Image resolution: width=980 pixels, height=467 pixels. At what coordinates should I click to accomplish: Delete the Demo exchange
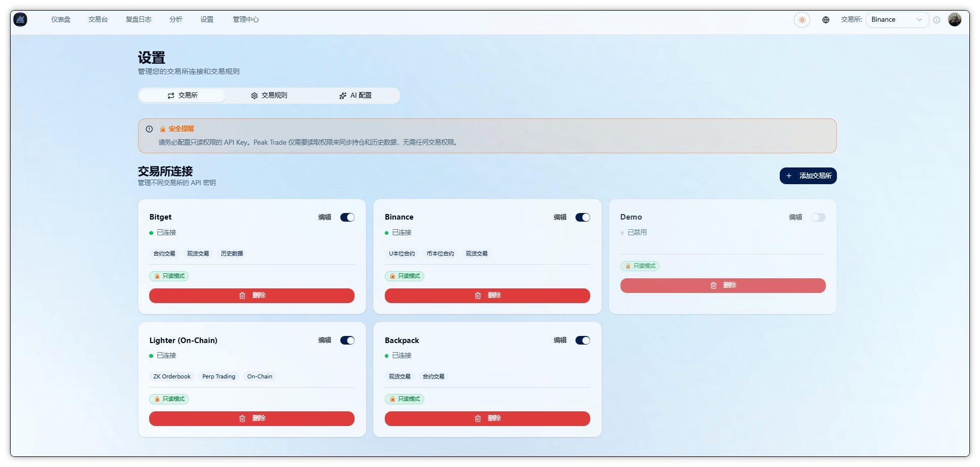(x=723, y=286)
